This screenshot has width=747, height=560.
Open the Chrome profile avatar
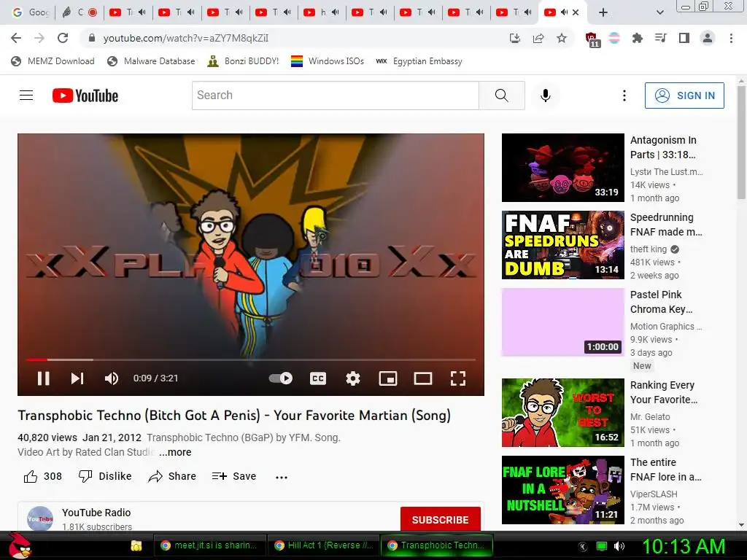[708, 38]
